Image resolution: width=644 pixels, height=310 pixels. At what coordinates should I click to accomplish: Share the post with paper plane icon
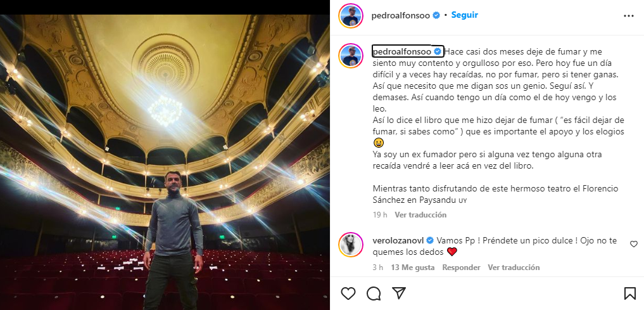398,293
